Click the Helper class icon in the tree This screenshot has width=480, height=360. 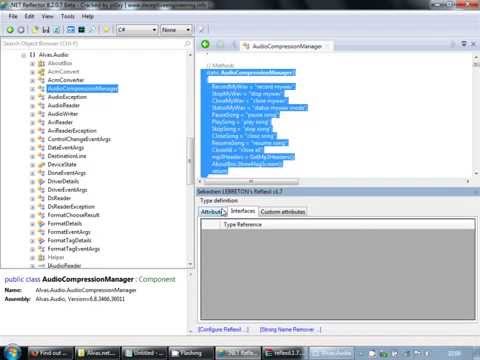coord(41,257)
